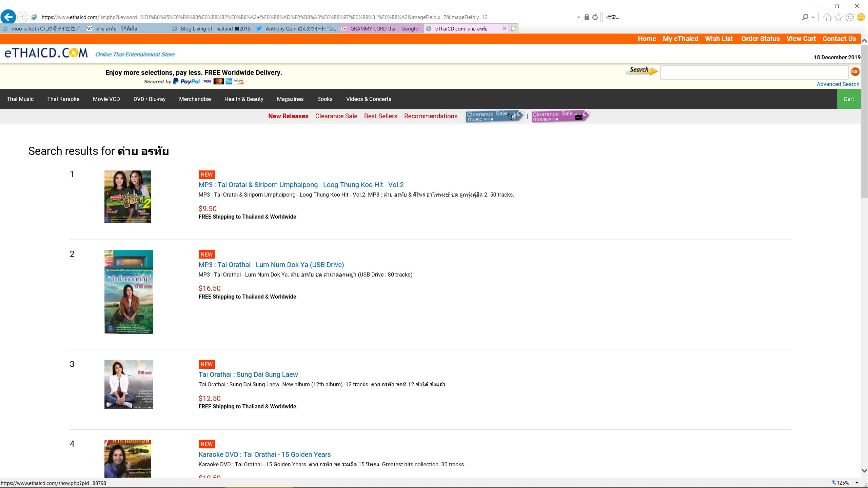Viewport: 868px width, 488px height.
Task: Click the vertical scrollbar down arrow
Action: point(864,470)
